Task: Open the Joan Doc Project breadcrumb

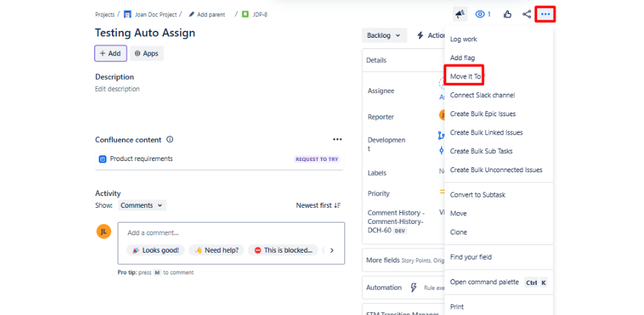Action: point(155,15)
